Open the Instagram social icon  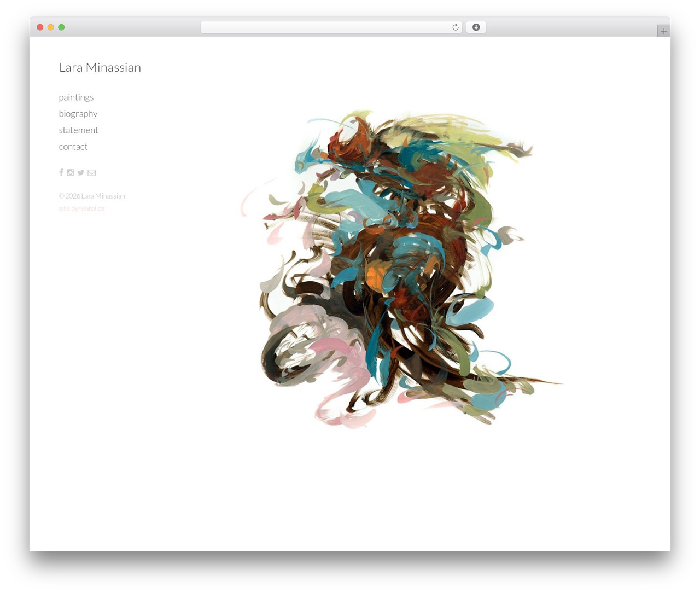coord(70,173)
